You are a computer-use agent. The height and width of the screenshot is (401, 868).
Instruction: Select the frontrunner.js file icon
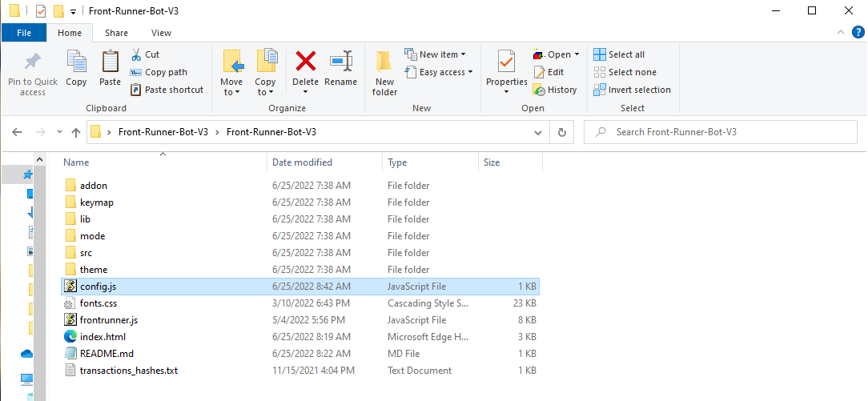[x=70, y=319]
